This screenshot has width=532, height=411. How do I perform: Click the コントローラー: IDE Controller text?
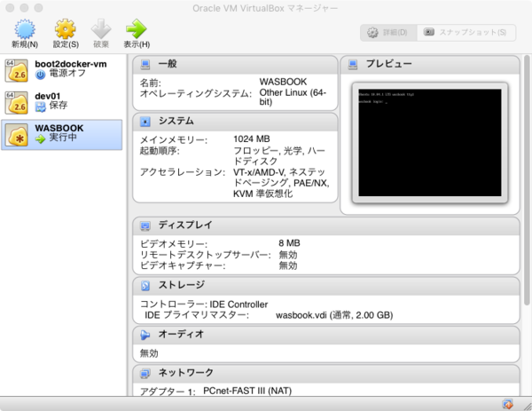pos(204,304)
